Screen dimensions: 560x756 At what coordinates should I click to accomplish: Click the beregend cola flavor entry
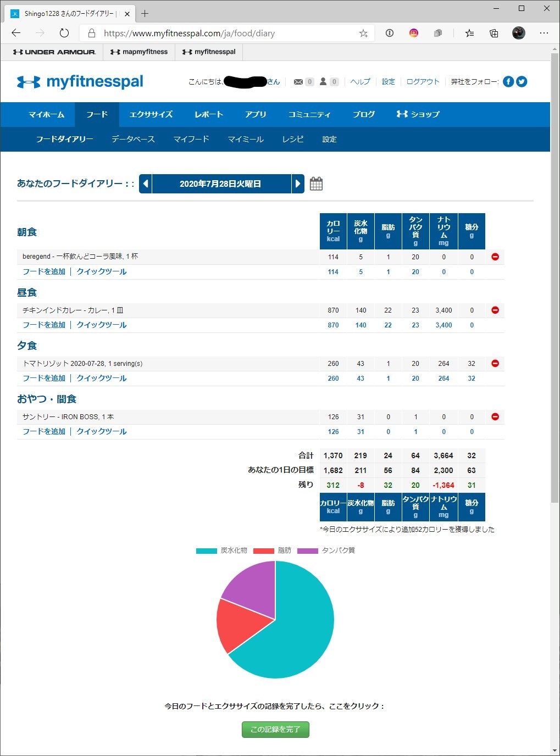80,257
